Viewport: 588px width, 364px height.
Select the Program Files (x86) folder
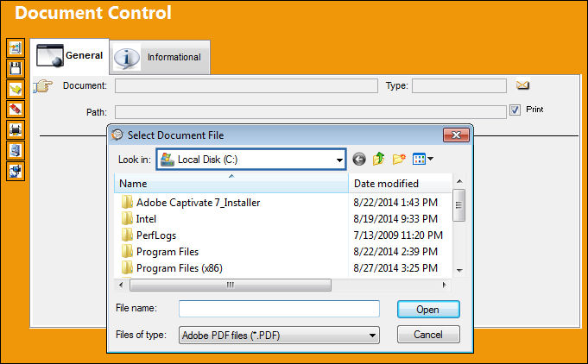coord(172,268)
